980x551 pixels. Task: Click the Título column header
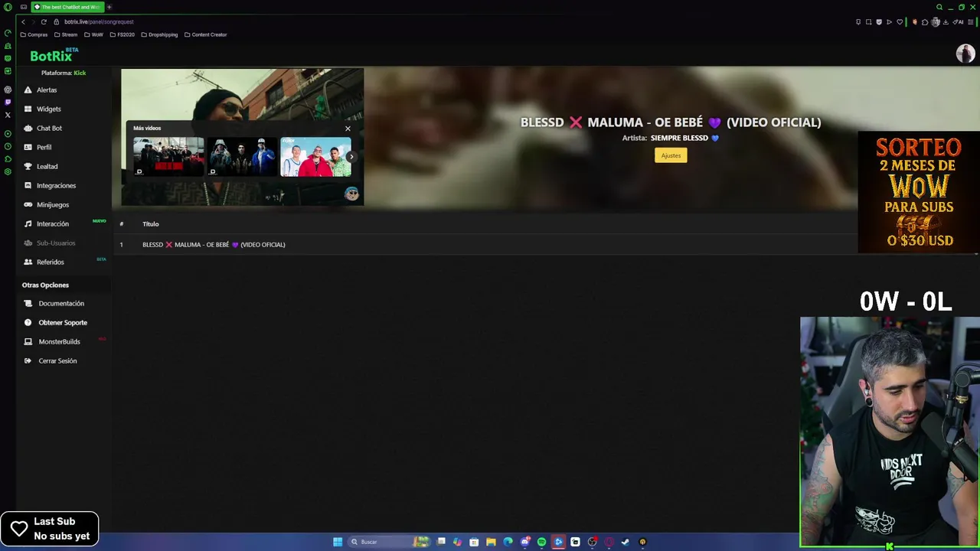click(x=150, y=224)
